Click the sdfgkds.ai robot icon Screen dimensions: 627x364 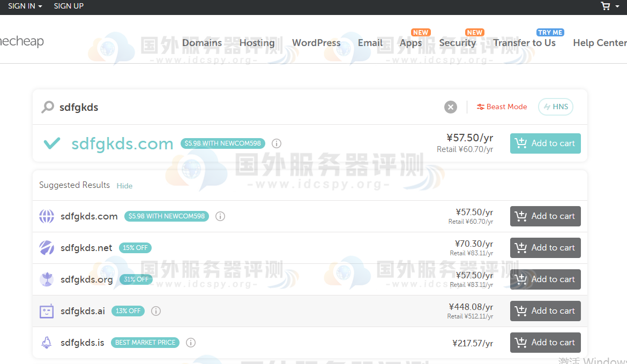47,311
